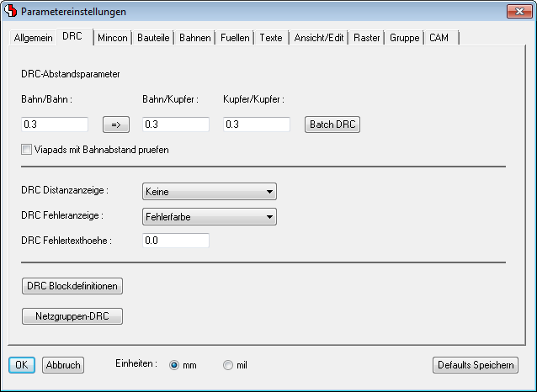Click the Defaults Speichern button
Image resolution: width=537 pixels, height=392 pixels.
(475, 365)
